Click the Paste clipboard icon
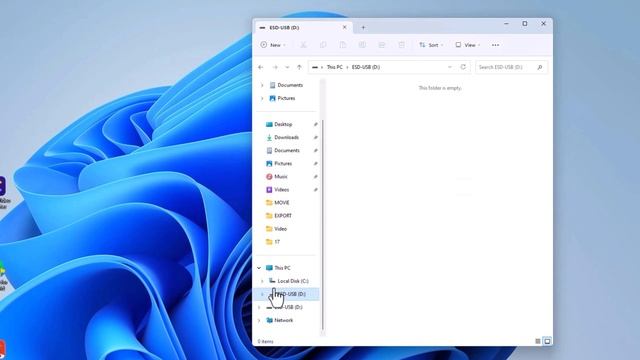The image size is (640, 360). point(342,45)
